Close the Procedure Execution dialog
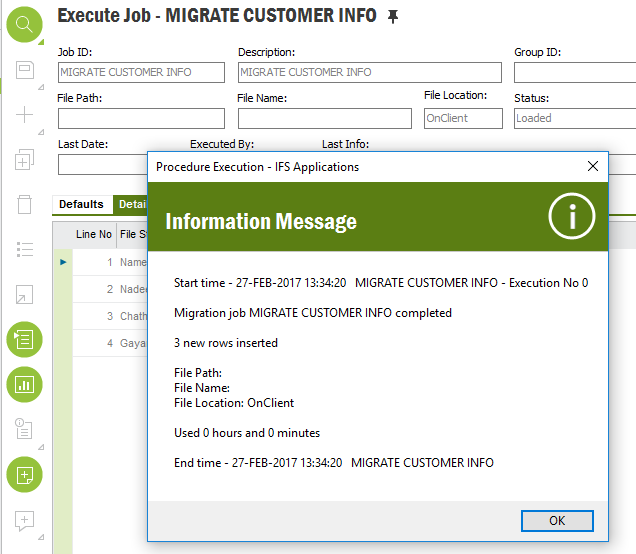This screenshot has width=636, height=554. [x=593, y=166]
